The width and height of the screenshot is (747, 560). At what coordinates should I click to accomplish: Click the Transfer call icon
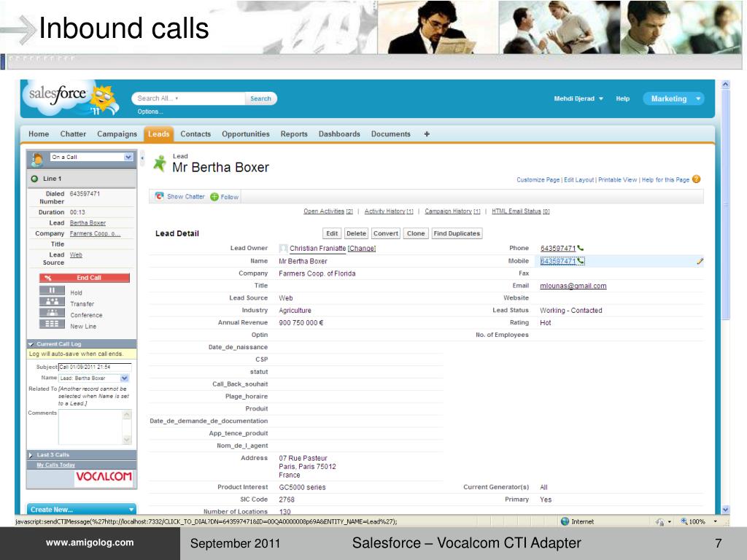[x=52, y=302]
